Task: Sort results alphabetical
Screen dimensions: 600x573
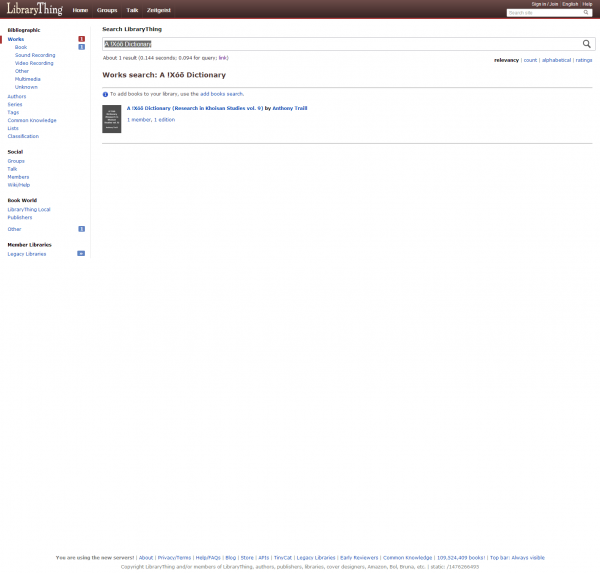Action: tap(556, 60)
